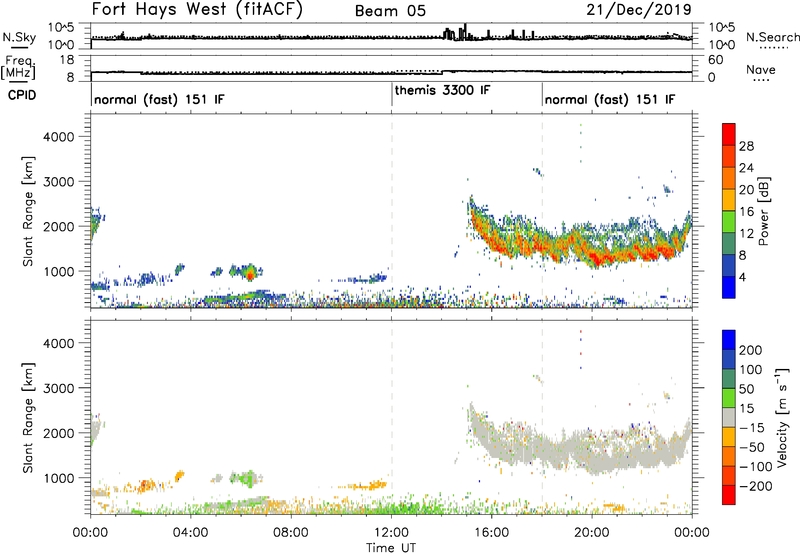Image resolution: width=800 pixels, height=554 pixels.
Task: Click the 'Freq. [MHz]' axis label
Action: point(18,68)
